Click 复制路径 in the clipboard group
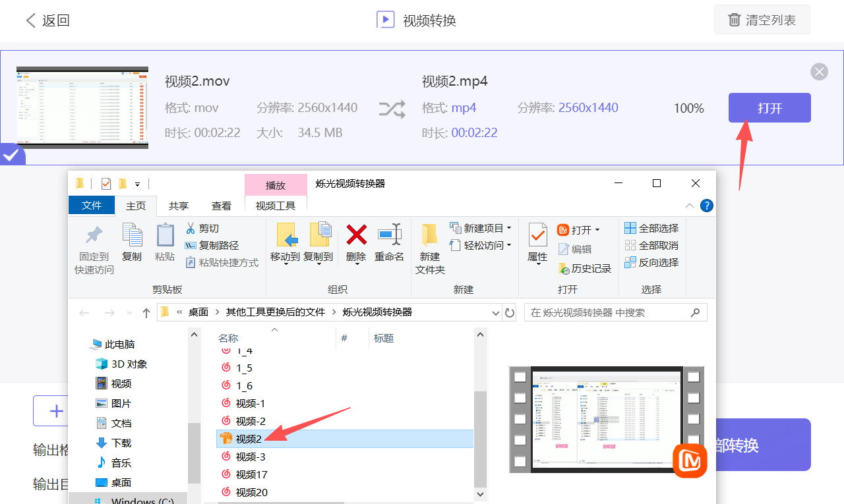Screen dimensions: 844x504 point(212,245)
